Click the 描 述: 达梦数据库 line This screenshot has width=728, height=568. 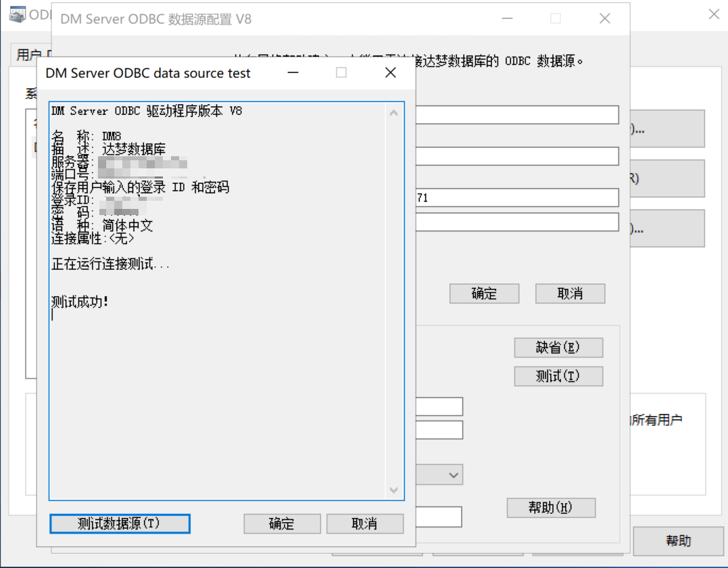tap(109, 149)
